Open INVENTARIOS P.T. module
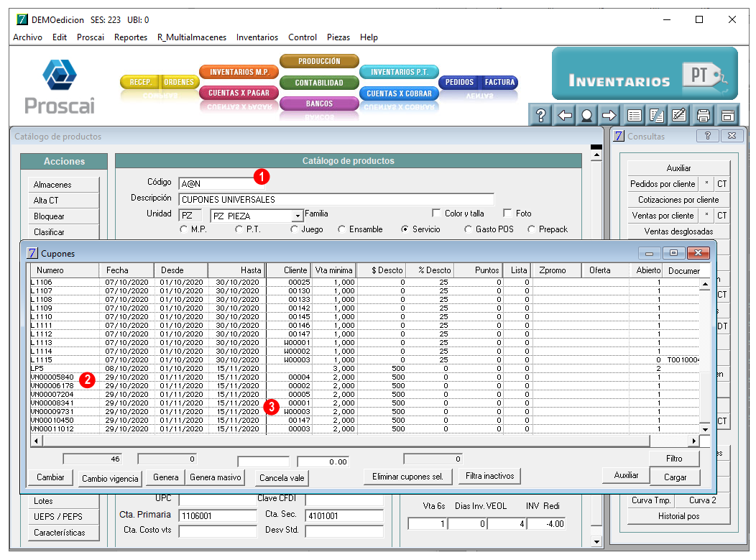Viewport: 756px width, 560px height. pos(400,72)
